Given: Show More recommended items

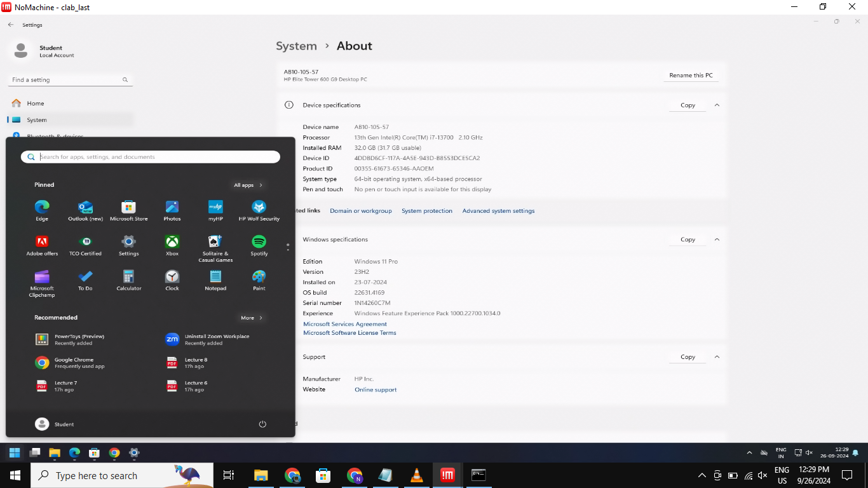Looking at the screenshot, I should click(x=252, y=318).
